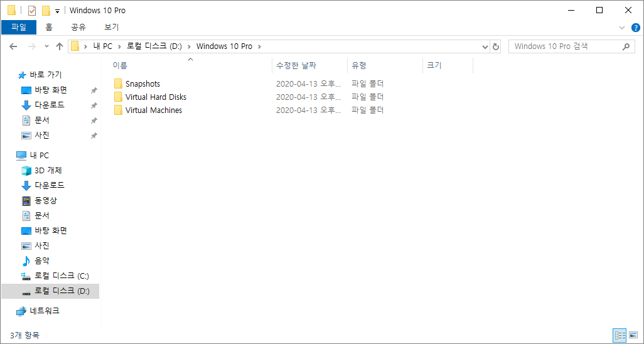Sort by the 수정한 날짜 column header

[309, 65]
